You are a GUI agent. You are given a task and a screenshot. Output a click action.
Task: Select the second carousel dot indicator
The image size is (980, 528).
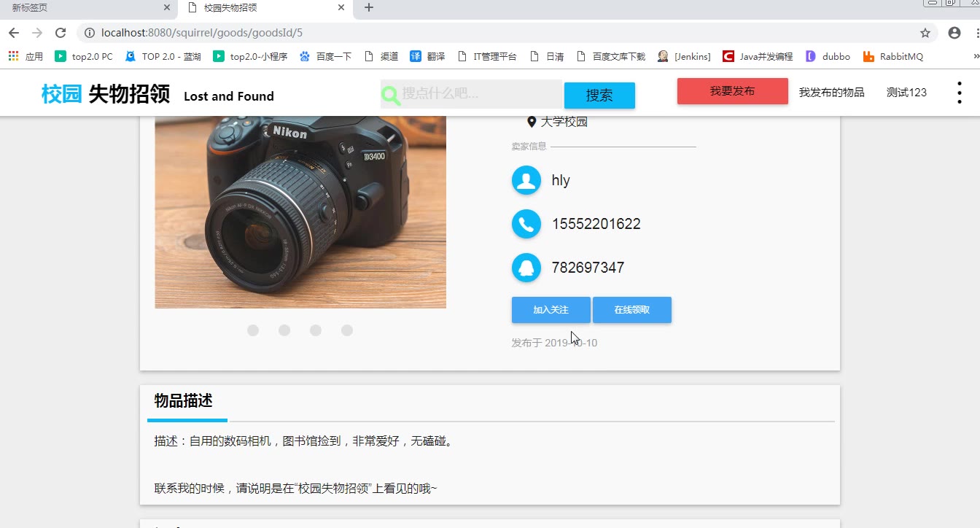pos(284,330)
